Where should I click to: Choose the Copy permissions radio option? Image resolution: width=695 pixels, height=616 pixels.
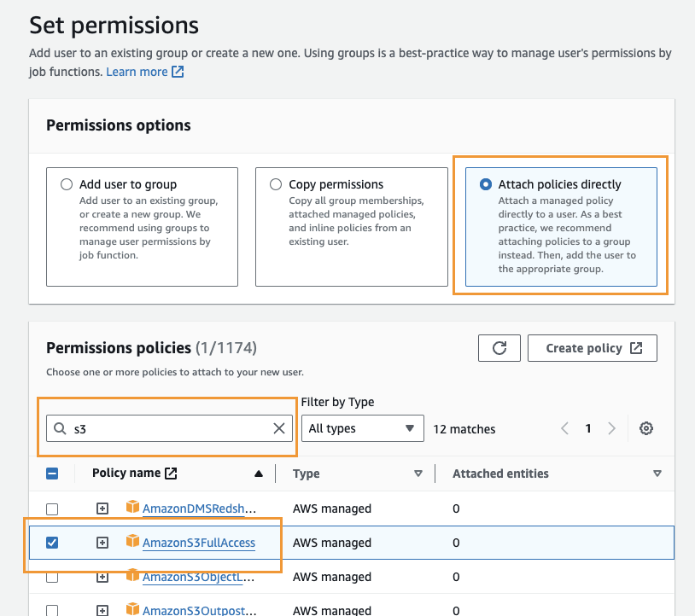pyautogui.click(x=276, y=184)
